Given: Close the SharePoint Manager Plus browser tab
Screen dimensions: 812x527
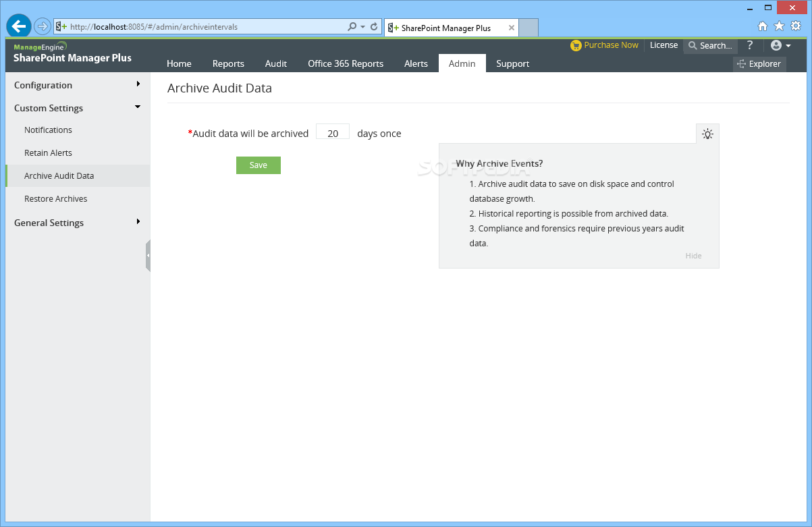Looking at the screenshot, I should (x=512, y=28).
